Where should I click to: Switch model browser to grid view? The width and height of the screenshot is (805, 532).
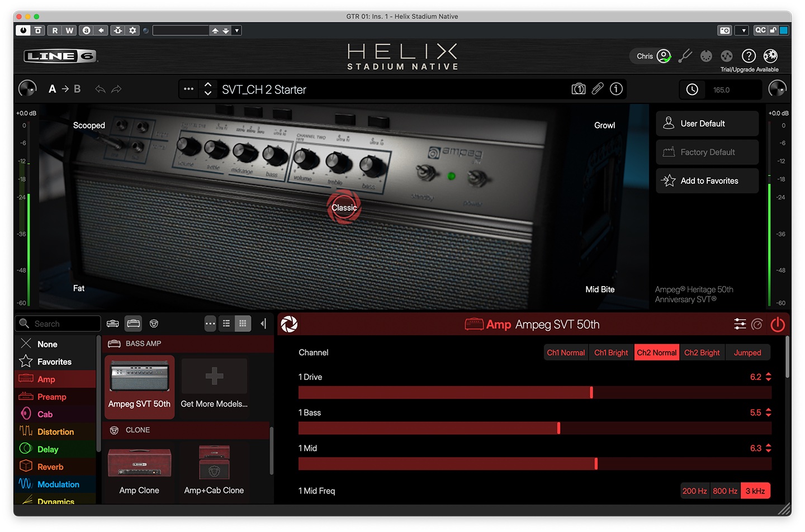point(243,324)
